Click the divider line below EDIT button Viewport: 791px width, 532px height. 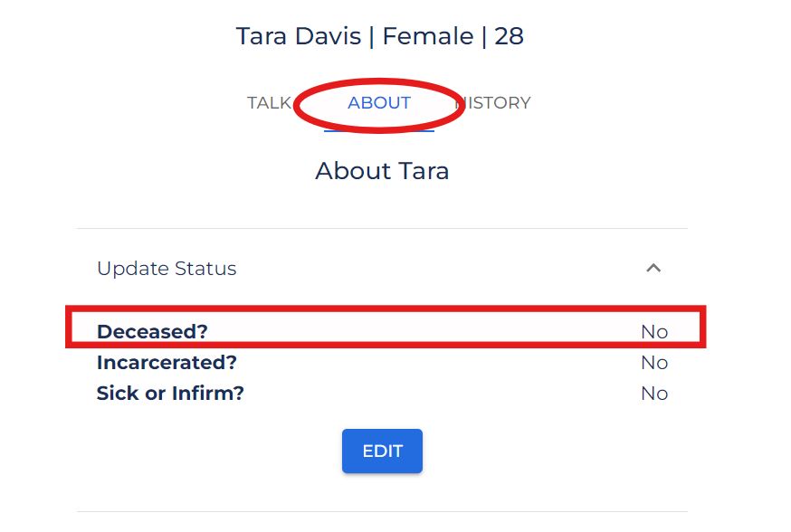[382, 512]
